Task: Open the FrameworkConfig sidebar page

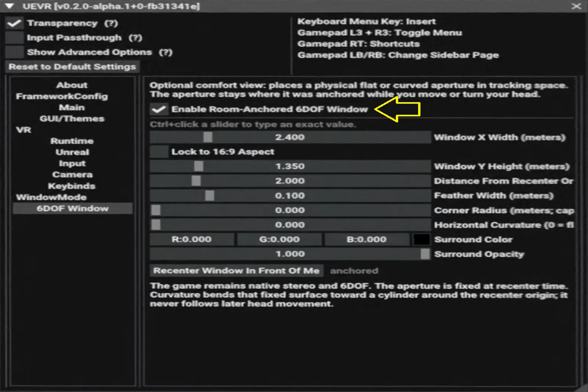Action: coord(62,96)
